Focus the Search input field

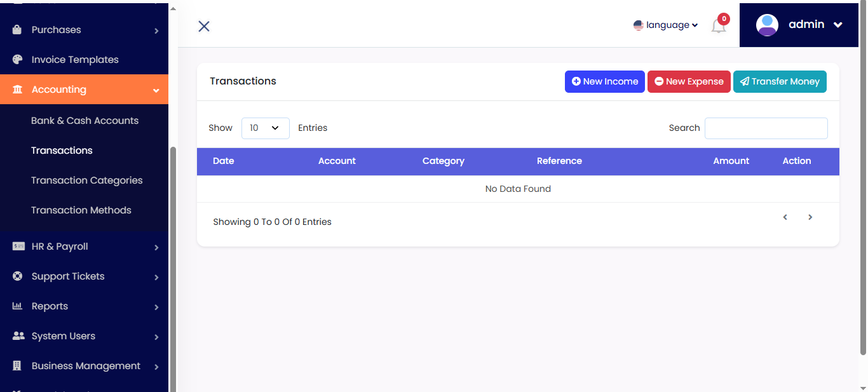pyautogui.click(x=766, y=128)
